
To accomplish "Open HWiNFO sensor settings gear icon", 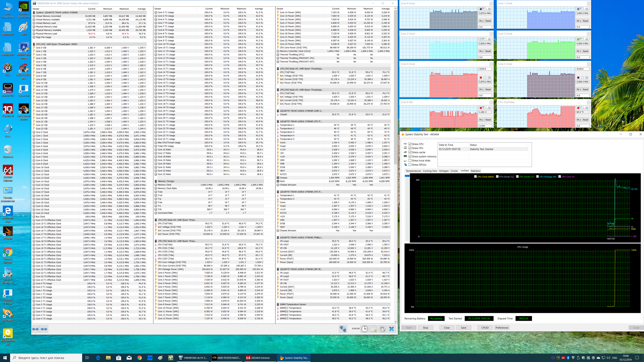I will click(382, 329).
